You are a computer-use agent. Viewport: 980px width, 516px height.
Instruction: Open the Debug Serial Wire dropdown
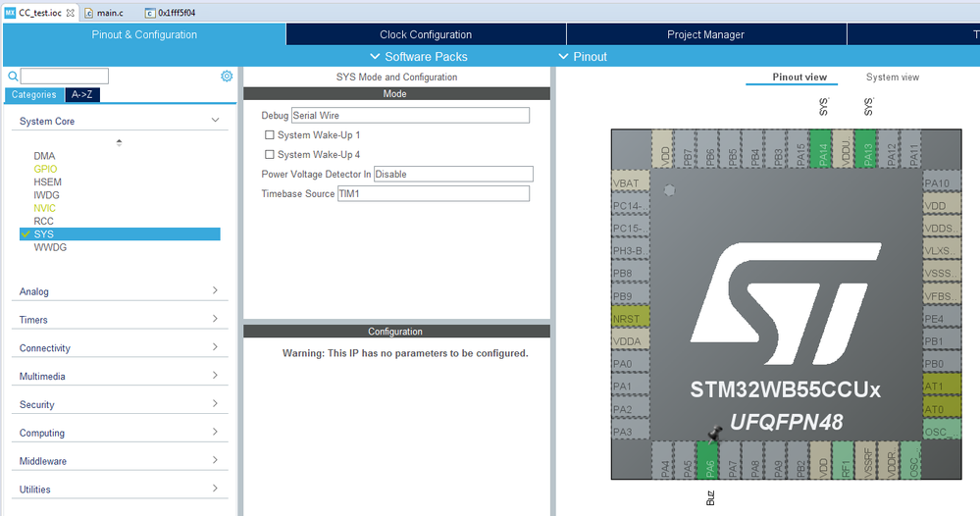coord(410,116)
